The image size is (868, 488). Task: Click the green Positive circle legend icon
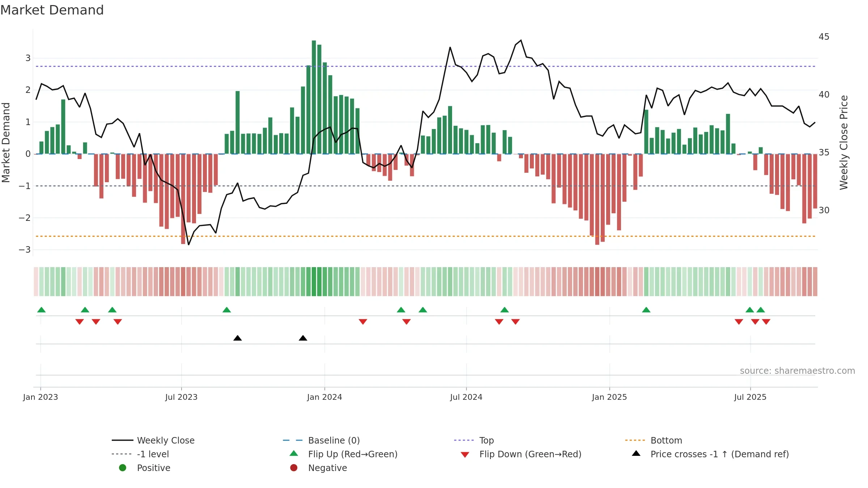pyautogui.click(x=123, y=468)
